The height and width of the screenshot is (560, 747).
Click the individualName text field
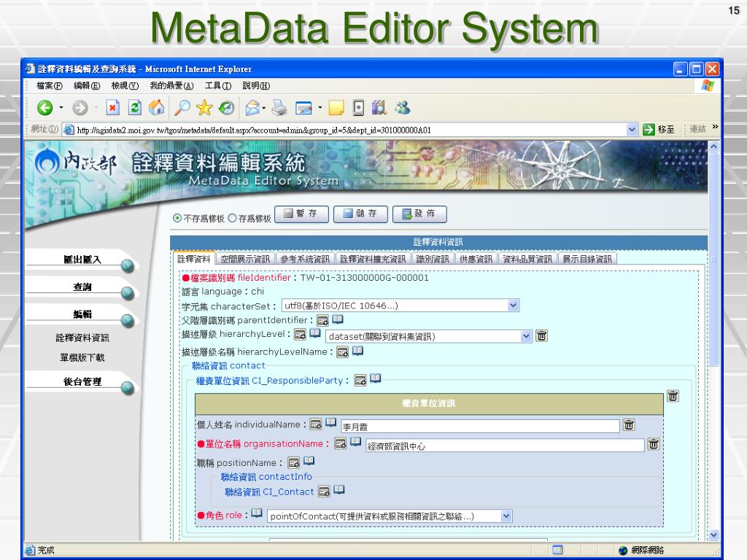480,426
